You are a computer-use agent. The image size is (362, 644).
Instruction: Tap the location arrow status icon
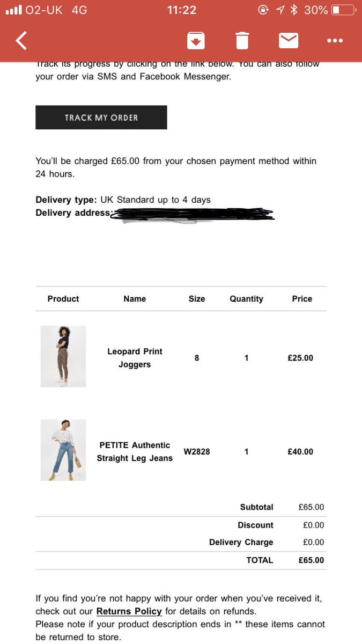(x=279, y=10)
